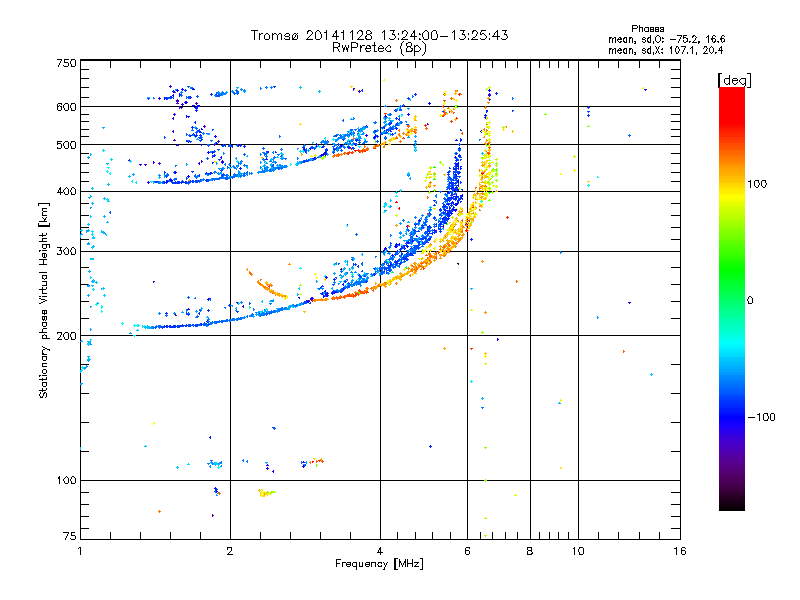Click the 'mean, sd,O: -75.2, 16.6' statistics text

tap(666, 39)
